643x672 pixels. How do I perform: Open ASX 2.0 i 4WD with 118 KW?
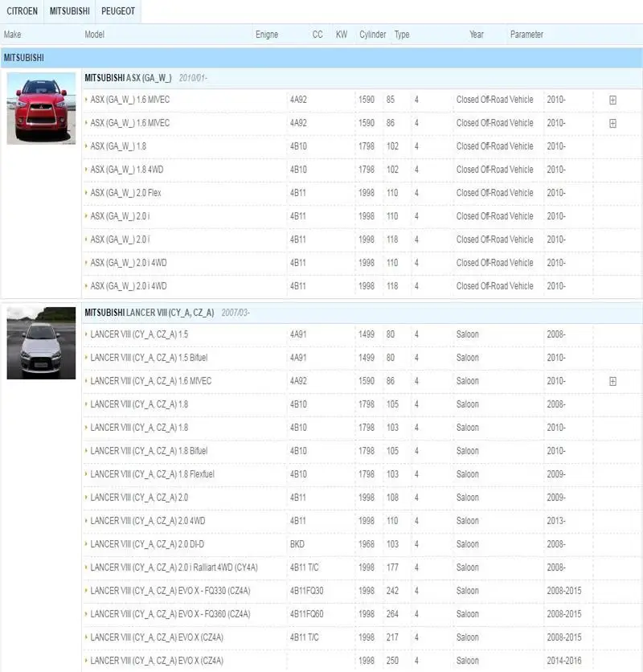click(129, 286)
